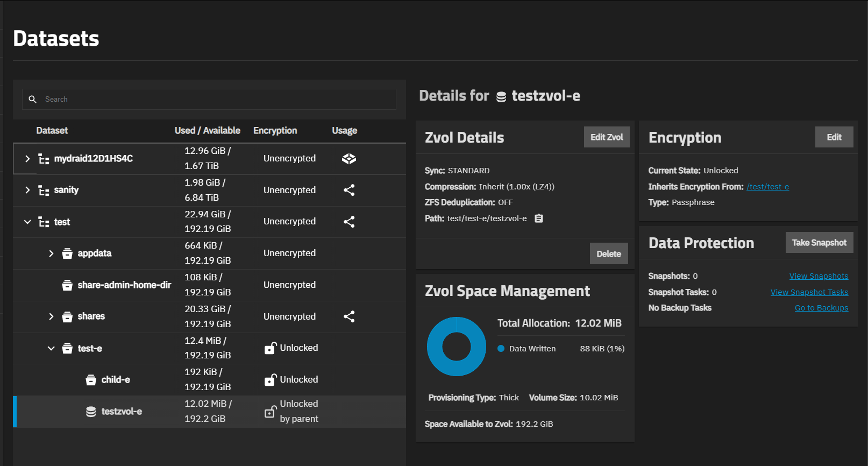
Task: Collapse the test-e dataset
Action: pos(51,349)
